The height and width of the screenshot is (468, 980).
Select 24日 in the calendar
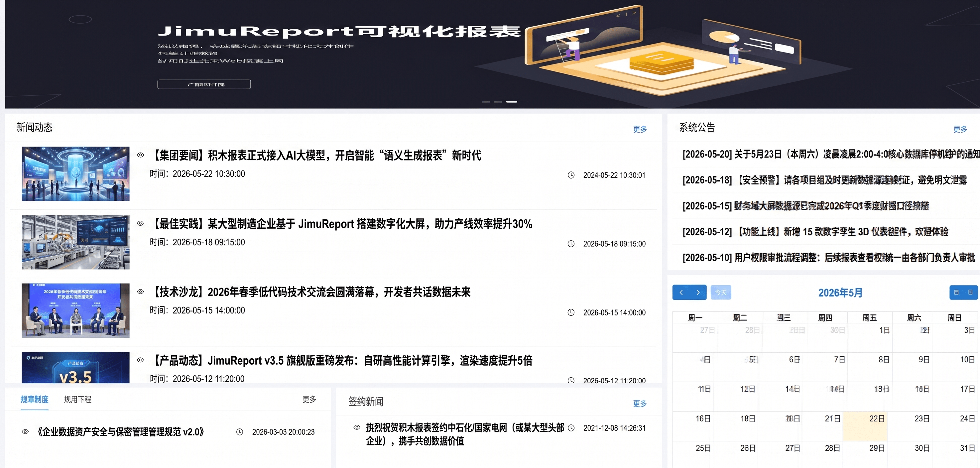tap(955, 426)
